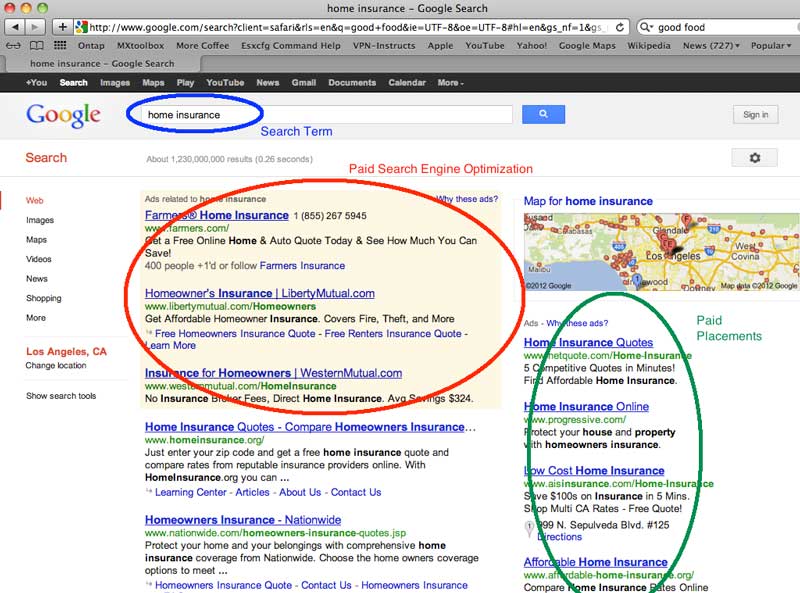Click the Google logo
This screenshot has height=593, width=800.
[63, 115]
